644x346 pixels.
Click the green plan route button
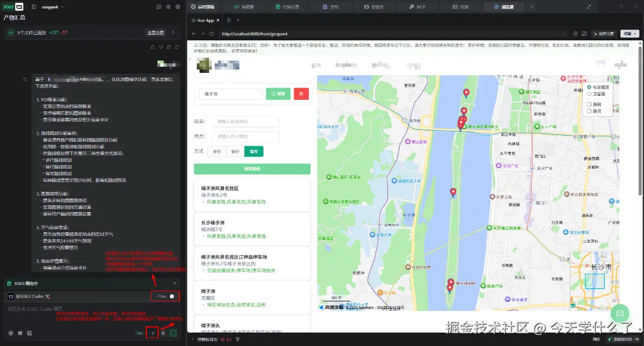click(252, 169)
